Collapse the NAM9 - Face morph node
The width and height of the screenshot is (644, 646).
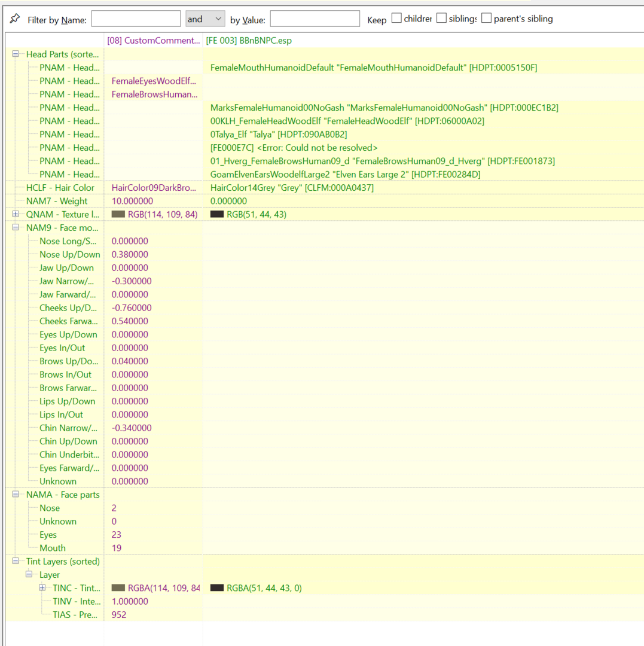[x=16, y=227]
